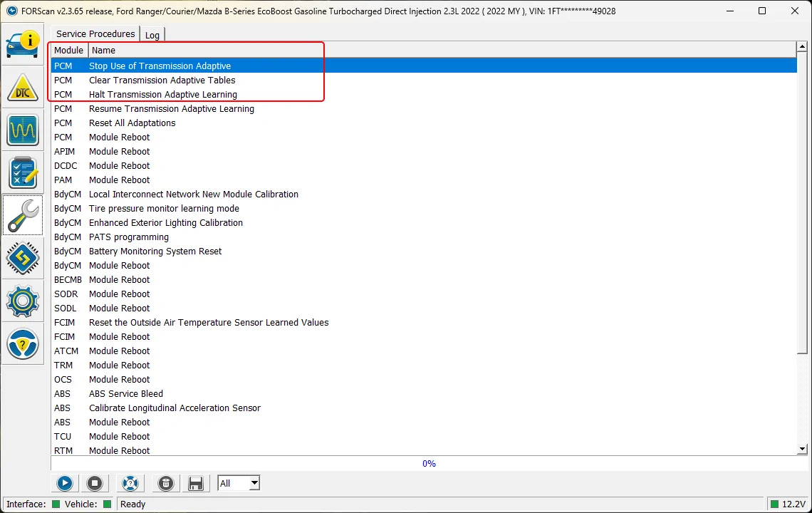Click the Module column header
Screen dimensions: 812x513
point(69,51)
